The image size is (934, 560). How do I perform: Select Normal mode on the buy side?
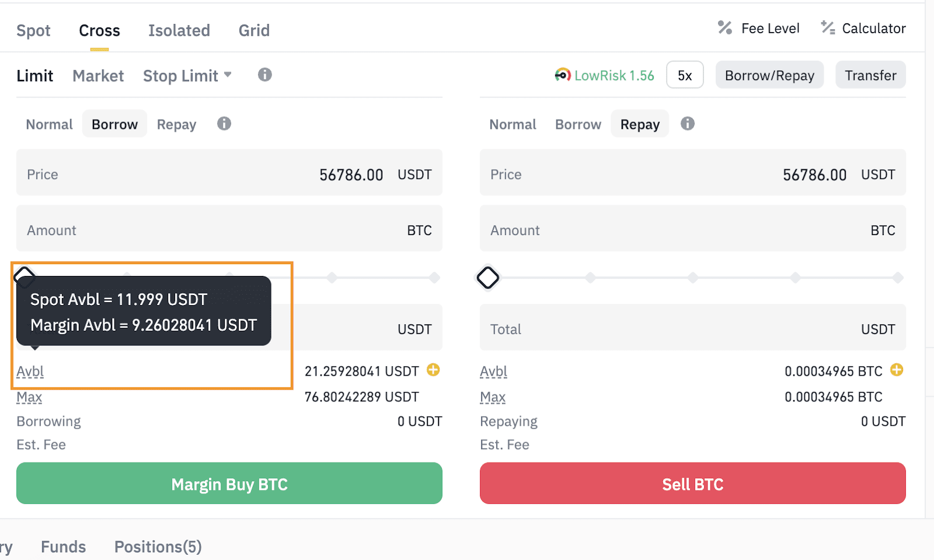pyautogui.click(x=49, y=124)
